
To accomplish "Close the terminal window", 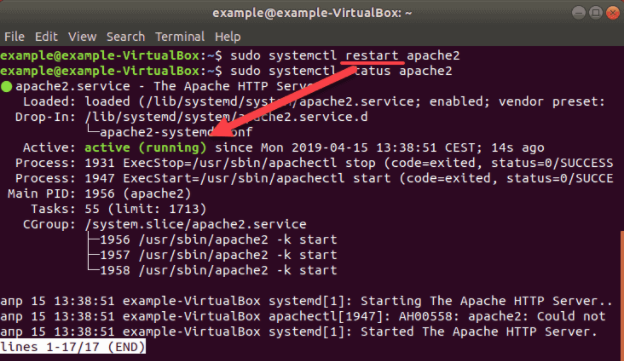I will click(612, 13).
